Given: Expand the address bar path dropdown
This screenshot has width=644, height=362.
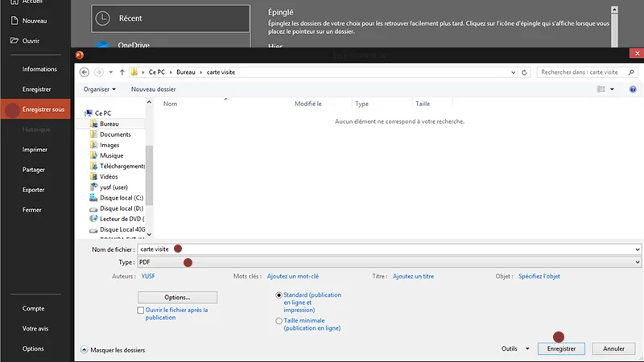Looking at the screenshot, I should click(513, 72).
